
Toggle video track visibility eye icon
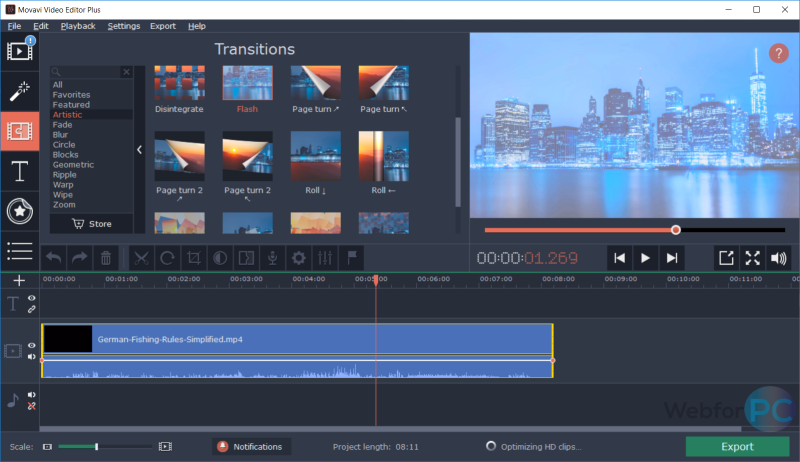[x=32, y=345]
